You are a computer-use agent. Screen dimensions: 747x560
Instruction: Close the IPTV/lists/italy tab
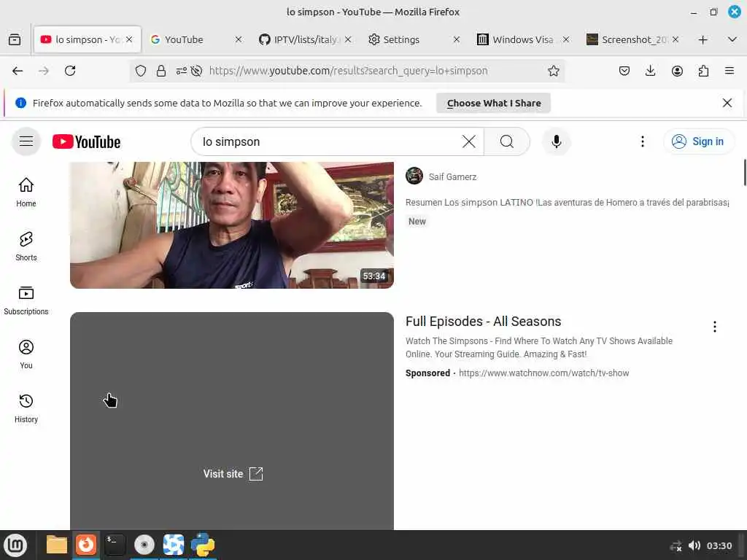coord(348,39)
